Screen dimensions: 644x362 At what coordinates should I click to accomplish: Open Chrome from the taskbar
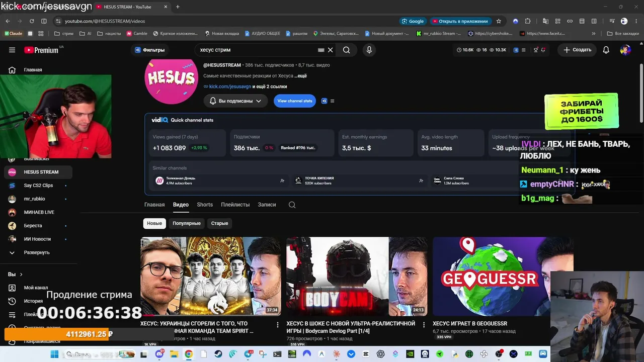click(x=188, y=354)
